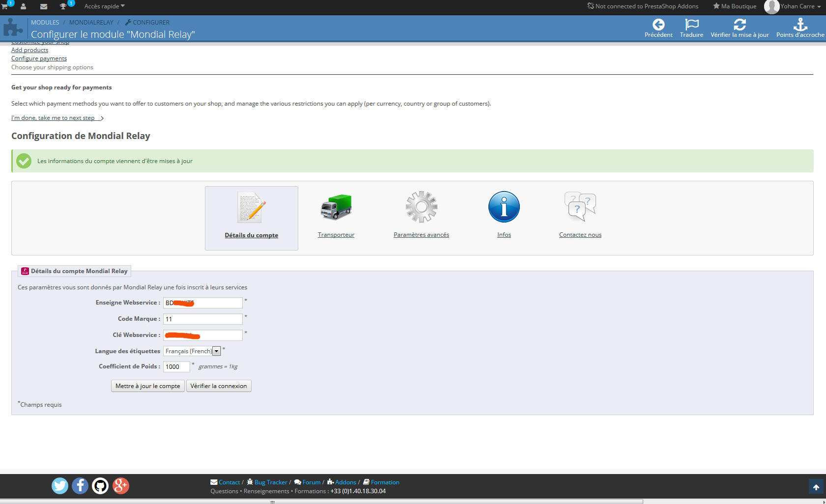The width and height of the screenshot is (826, 504).
Task: Click Not connected to PrestaShop Addons
Action: pos(643,6)
